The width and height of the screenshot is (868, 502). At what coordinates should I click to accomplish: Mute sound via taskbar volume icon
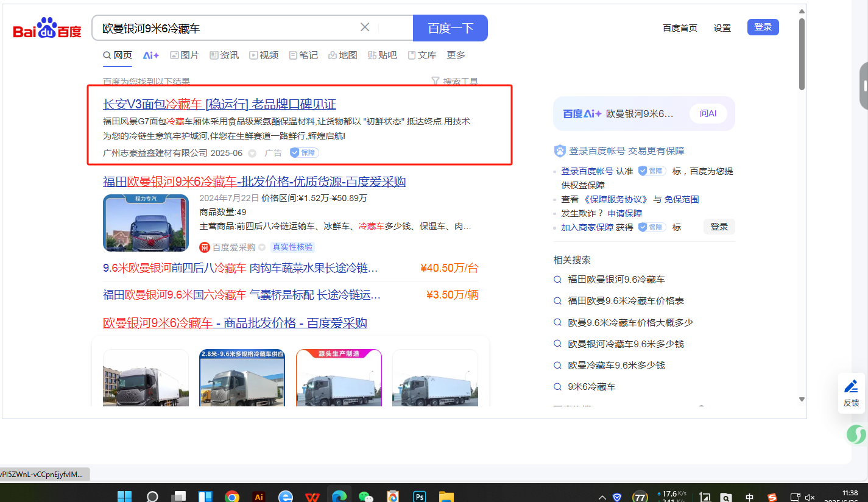pyautogui.click(x=810, y=497)
